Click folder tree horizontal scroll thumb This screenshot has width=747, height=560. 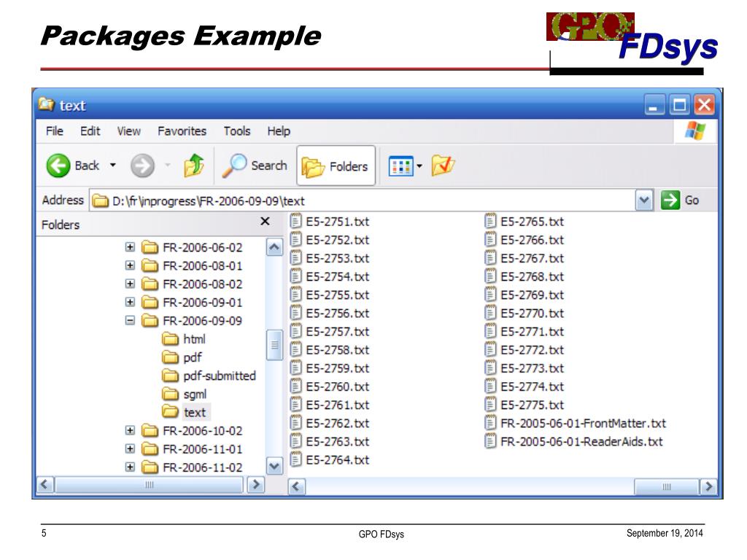pyautogui.click(x=149, y=485)
